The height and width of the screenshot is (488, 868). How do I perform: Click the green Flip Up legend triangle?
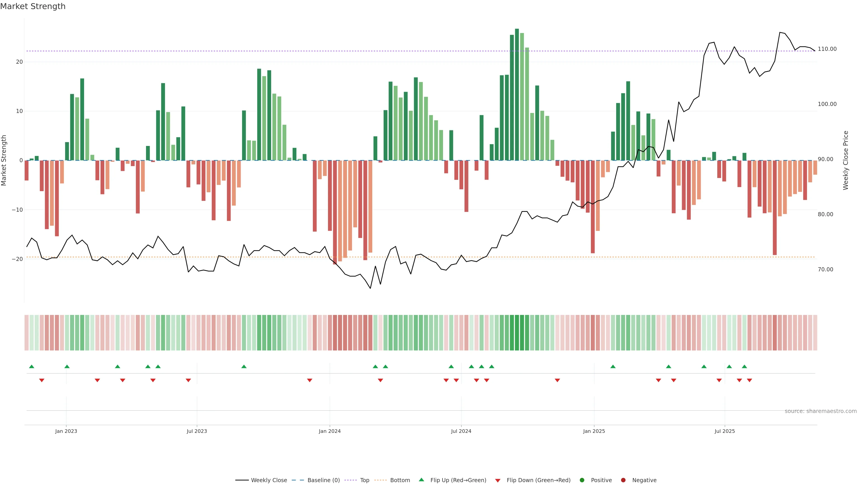pos(421,480)
